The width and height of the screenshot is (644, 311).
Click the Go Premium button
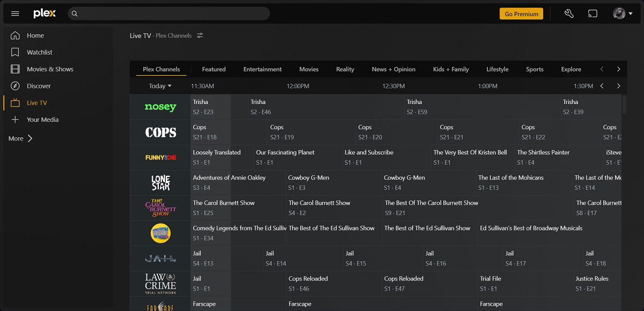(x=521, y=14)
